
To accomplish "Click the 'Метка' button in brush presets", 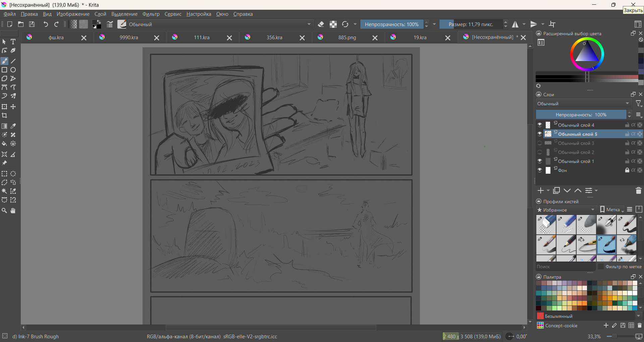I will [612, 210].
